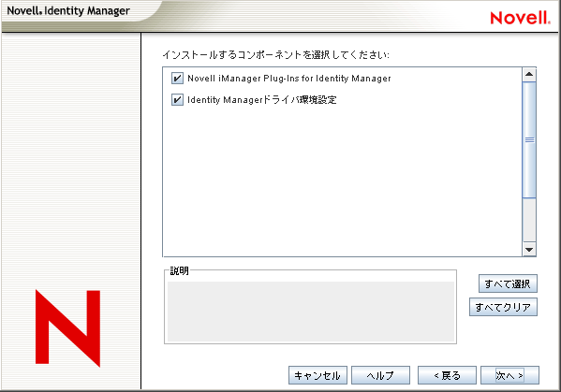Cancel installation with キャンセル button
This screenshot has height=392, width=561.
coord(317,375)
